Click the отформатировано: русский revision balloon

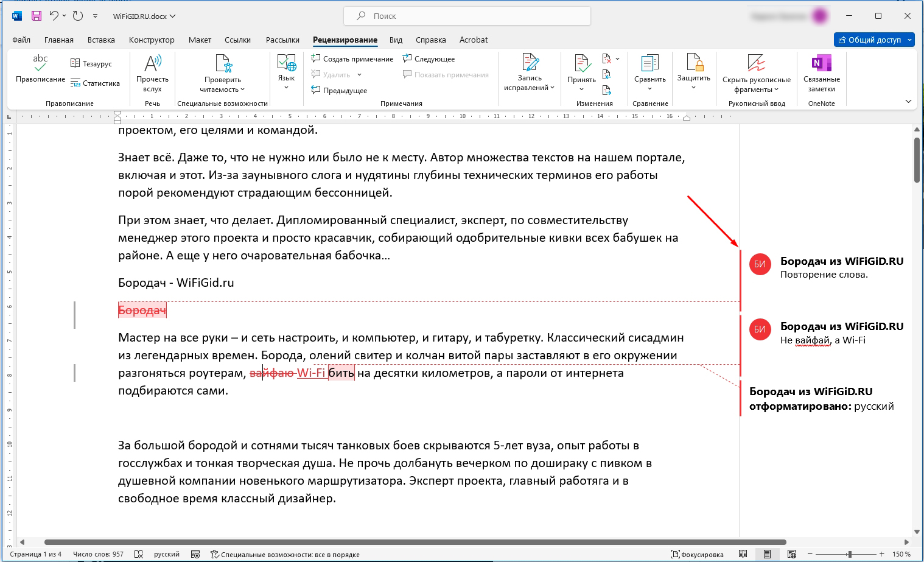click(x=822, y=399)
